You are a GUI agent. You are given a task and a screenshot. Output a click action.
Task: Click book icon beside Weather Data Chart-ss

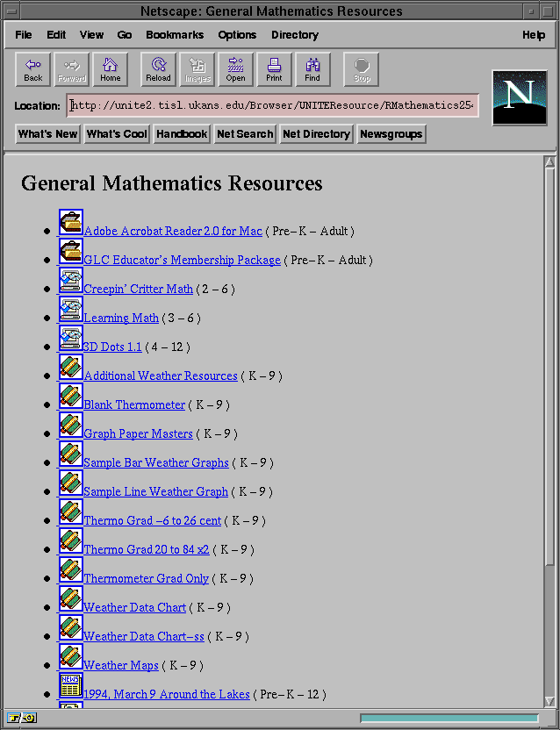[71, 627]
